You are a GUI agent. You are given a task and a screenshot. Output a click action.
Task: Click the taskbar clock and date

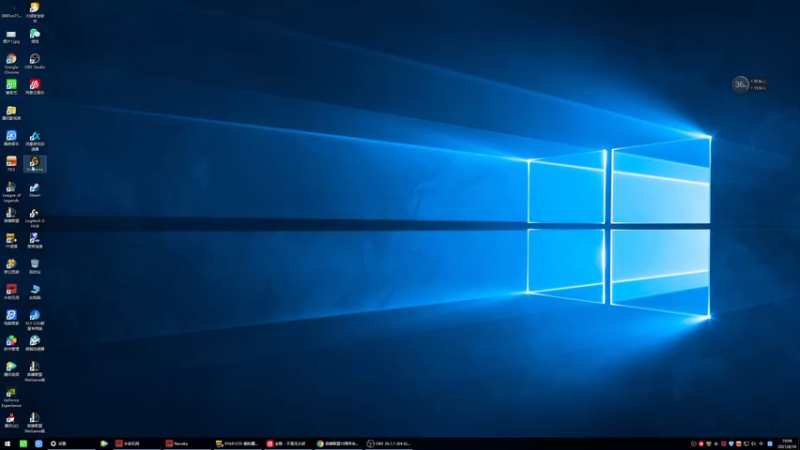point(787,444)
